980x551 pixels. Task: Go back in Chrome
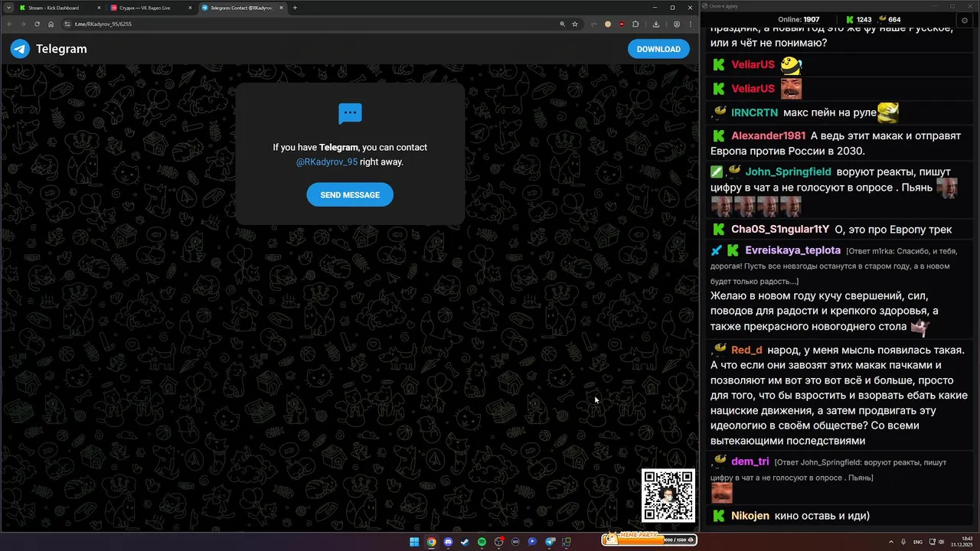point(9,24)
